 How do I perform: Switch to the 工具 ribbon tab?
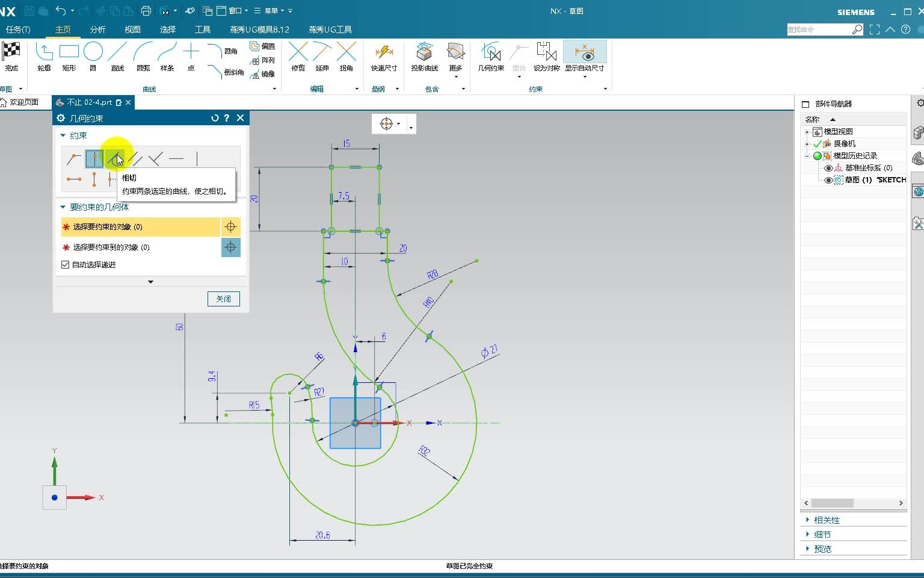point(203,30)
